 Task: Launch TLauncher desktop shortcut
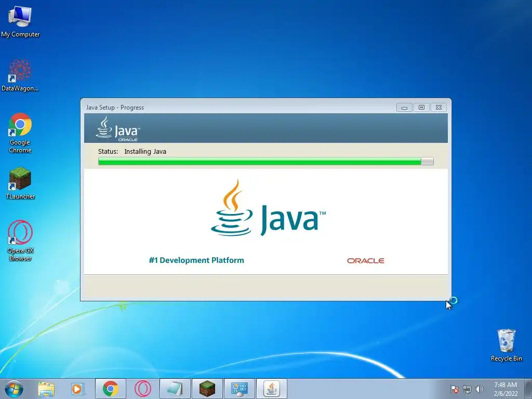pos(20,183)
